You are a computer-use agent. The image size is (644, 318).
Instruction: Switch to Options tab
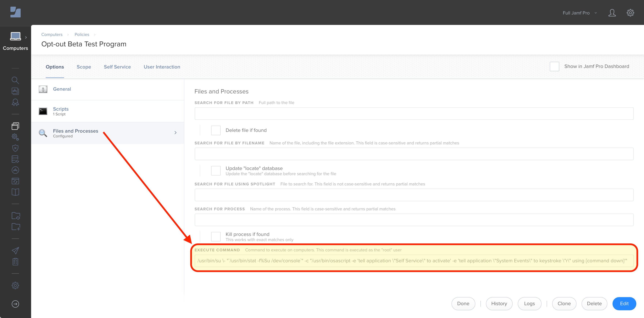(x=55, y=67)
